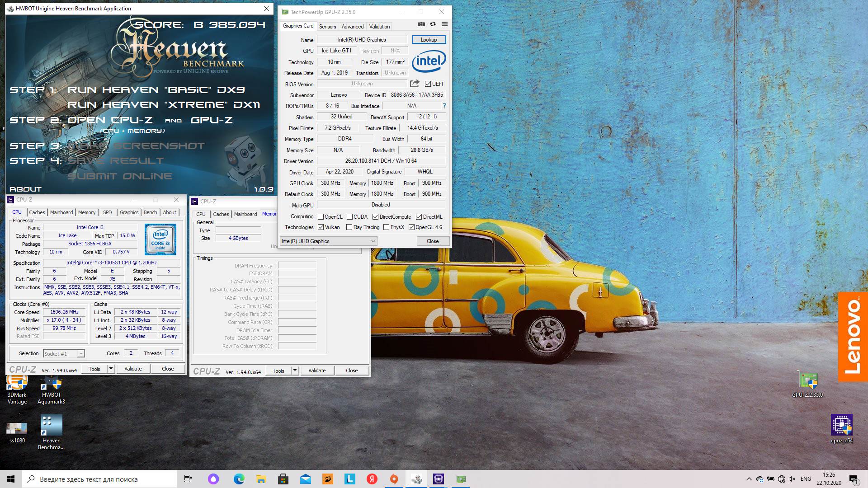Toggle the DirectML checkbox
The image size is (868, 488).
pos(419,217)
